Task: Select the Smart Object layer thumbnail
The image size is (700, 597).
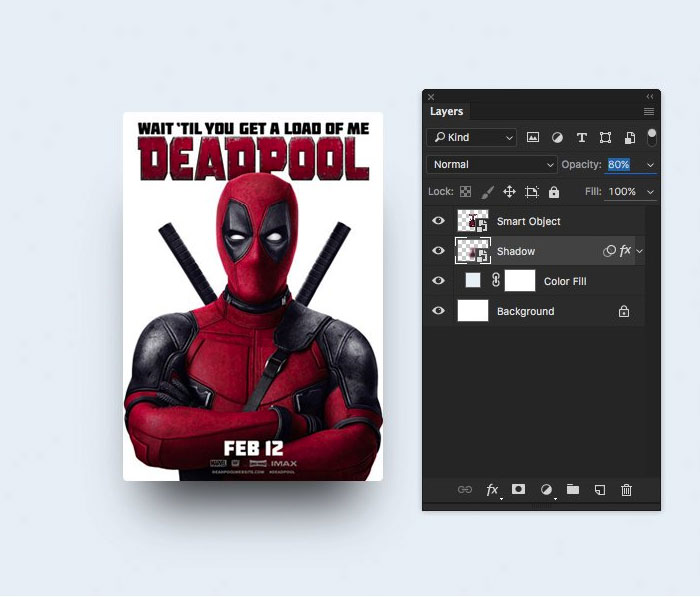Action: 473,221
